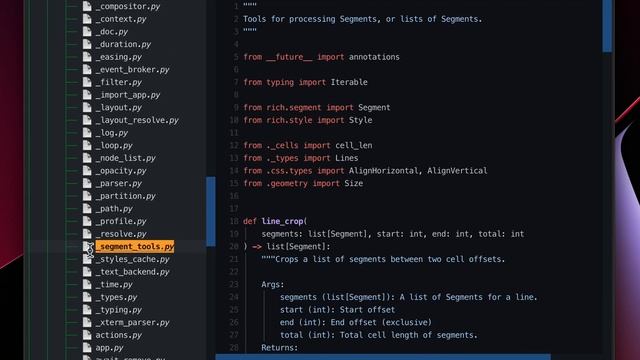Click the file icon beside _import_app.py
The width and height of the screenshot is (640, 360).
87,95
